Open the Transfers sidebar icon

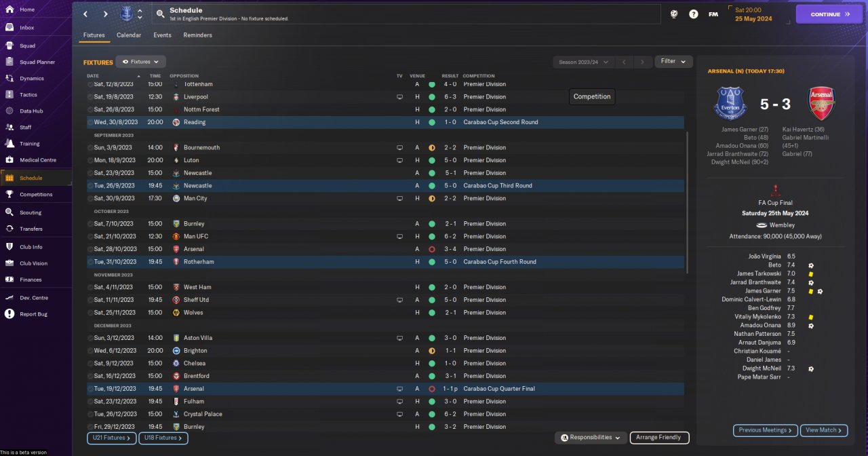(x=9, y=229)
